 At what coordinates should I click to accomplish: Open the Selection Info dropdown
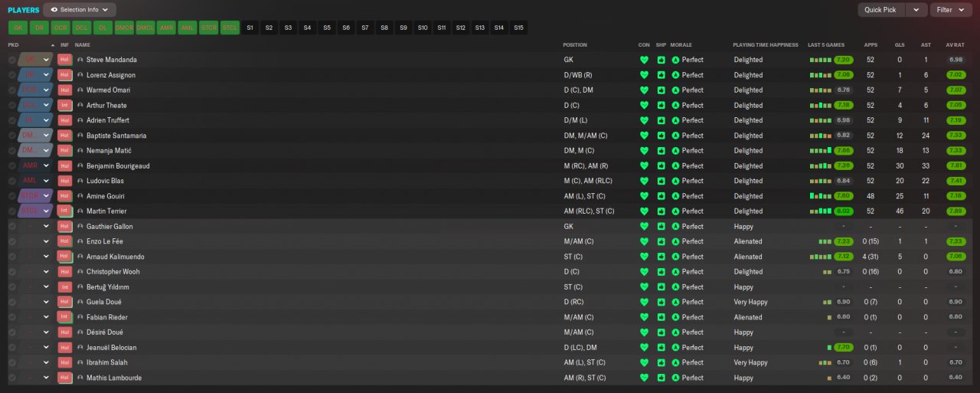[80, 10]
